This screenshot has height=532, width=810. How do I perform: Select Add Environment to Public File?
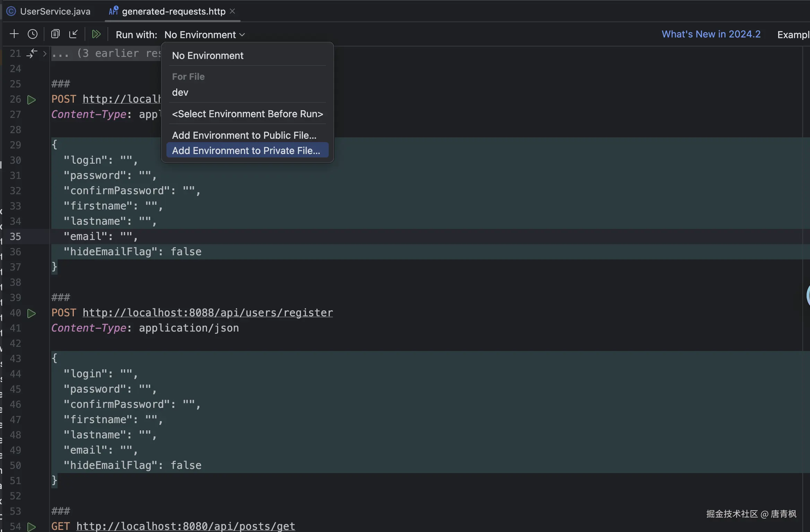[244, 135]
